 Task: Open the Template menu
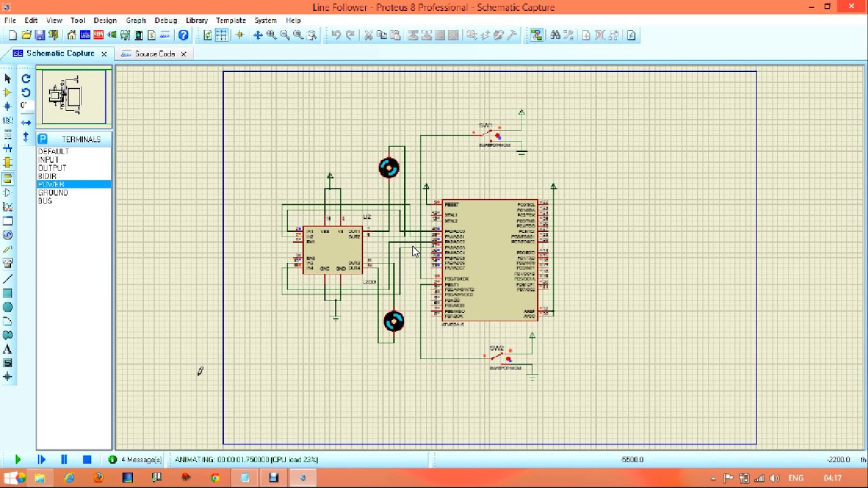(231, 20)
